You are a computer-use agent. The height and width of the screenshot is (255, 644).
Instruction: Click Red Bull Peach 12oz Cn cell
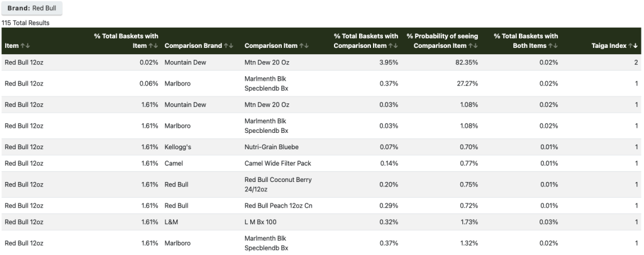pyautogui.click(x=278, y=206)
